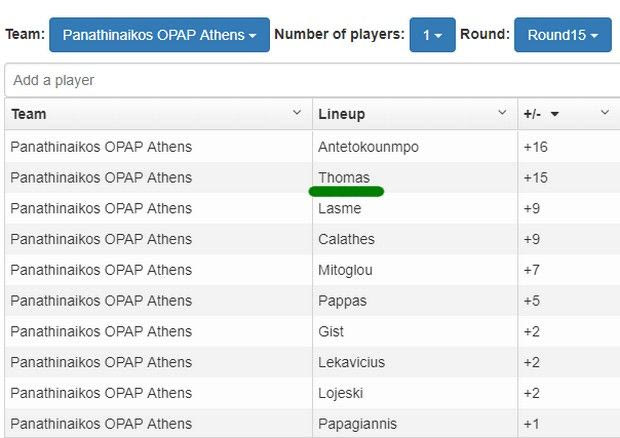Click the Papagiannis lineup cell
This screenshot has width=620, height=438.
click(356, 424)
